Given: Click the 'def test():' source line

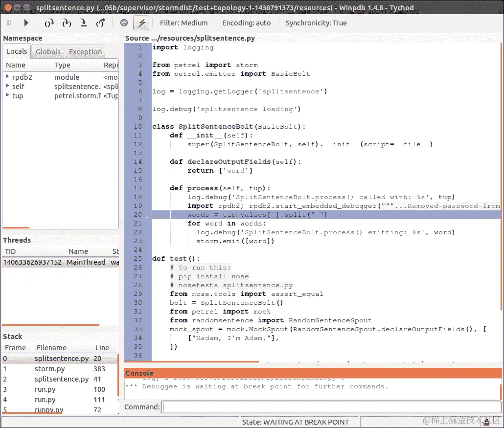Looking at the screenshot, I should [x=176, y=259].
